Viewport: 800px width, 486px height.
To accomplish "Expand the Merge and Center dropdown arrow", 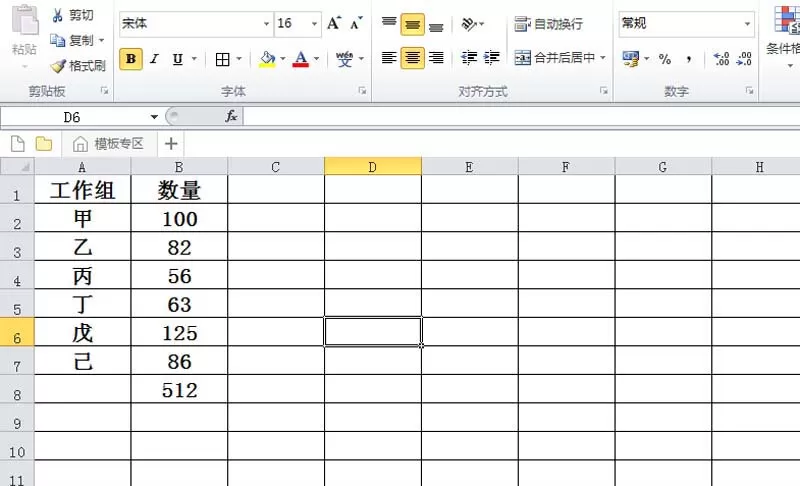I will [x=603, y=58].
